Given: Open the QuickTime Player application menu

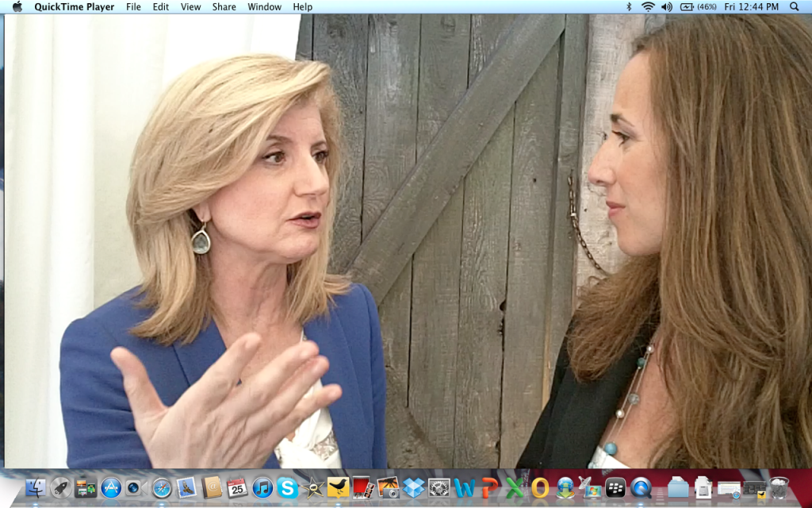Looking at the screenshot, I should coord(74,6).
